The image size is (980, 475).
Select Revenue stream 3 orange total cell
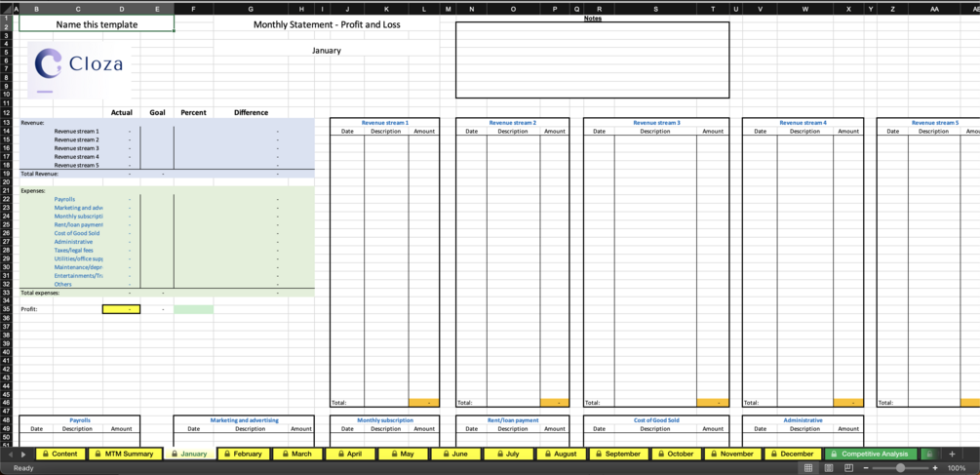pos(713,403)
